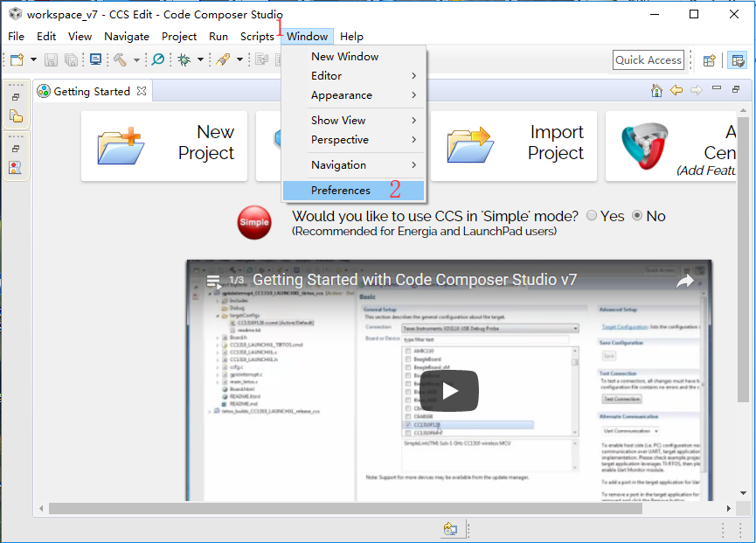The width and height of the screenshot is (756, 543).
Task: Click the Flash pen toolbar icon
Action: click(223, 59)
